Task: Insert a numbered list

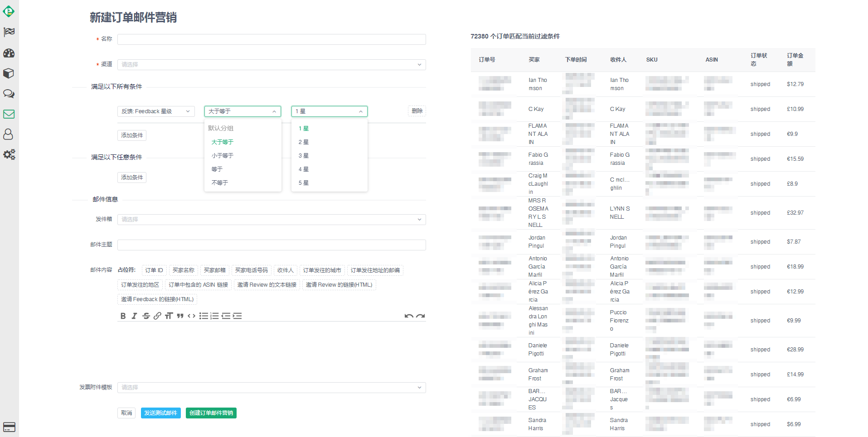Action: [215, 316]
